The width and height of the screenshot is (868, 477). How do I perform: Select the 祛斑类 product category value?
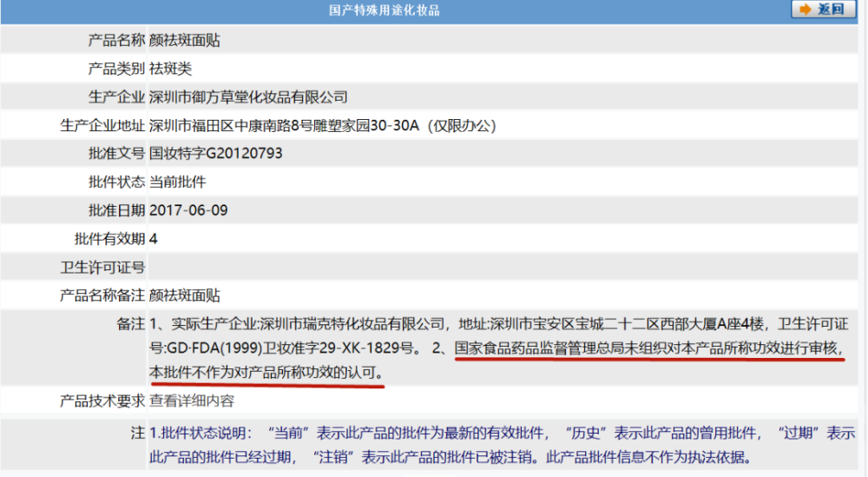tap(171, 69)
